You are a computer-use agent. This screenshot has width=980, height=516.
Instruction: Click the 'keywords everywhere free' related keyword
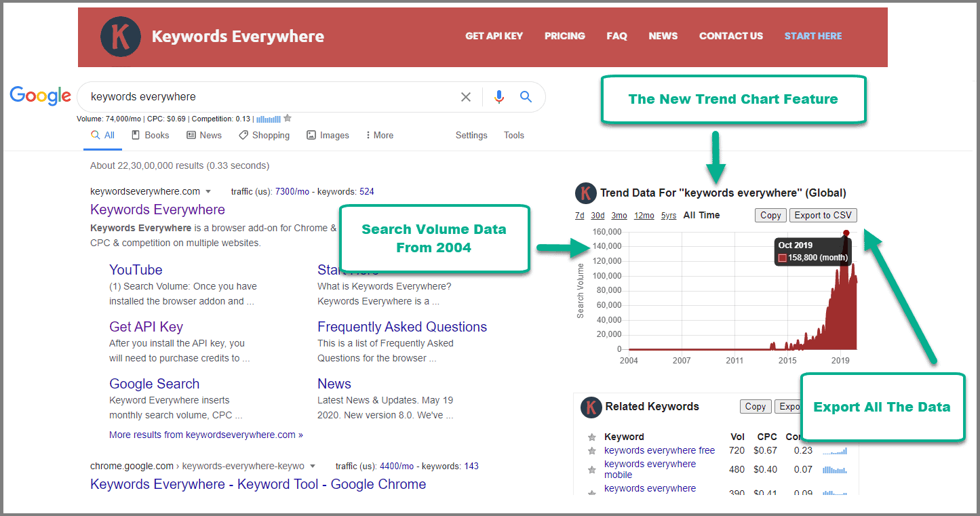659,450
